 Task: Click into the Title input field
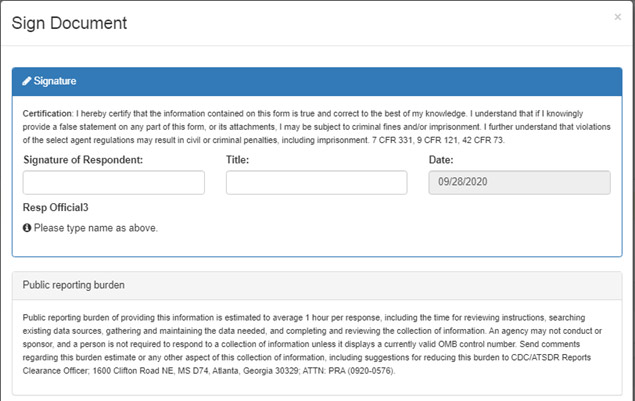point(317,183)
